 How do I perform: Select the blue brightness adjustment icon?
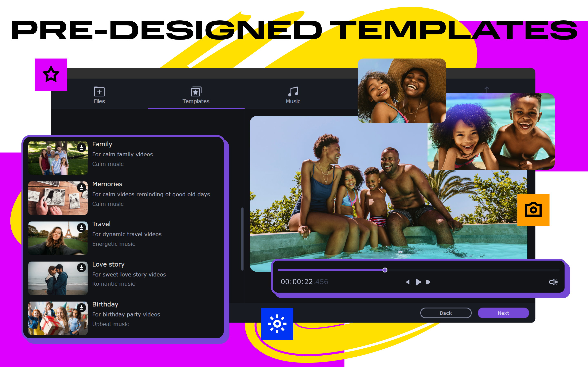277,324
